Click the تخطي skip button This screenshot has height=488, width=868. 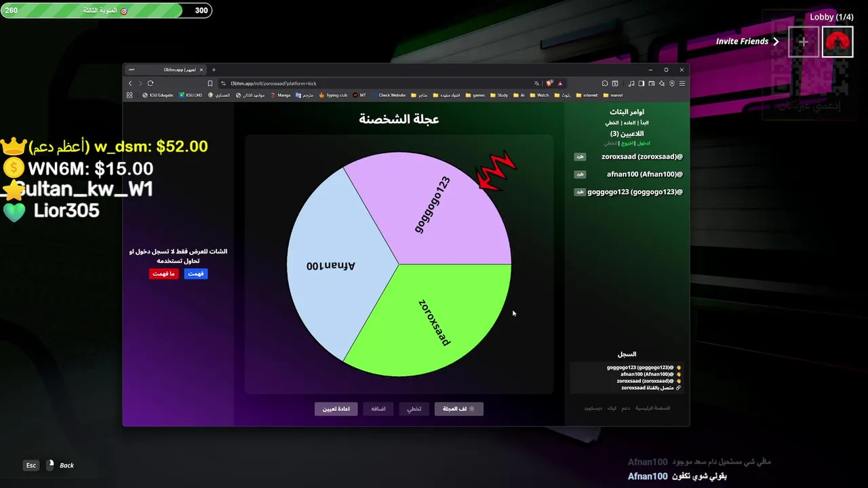414,409
